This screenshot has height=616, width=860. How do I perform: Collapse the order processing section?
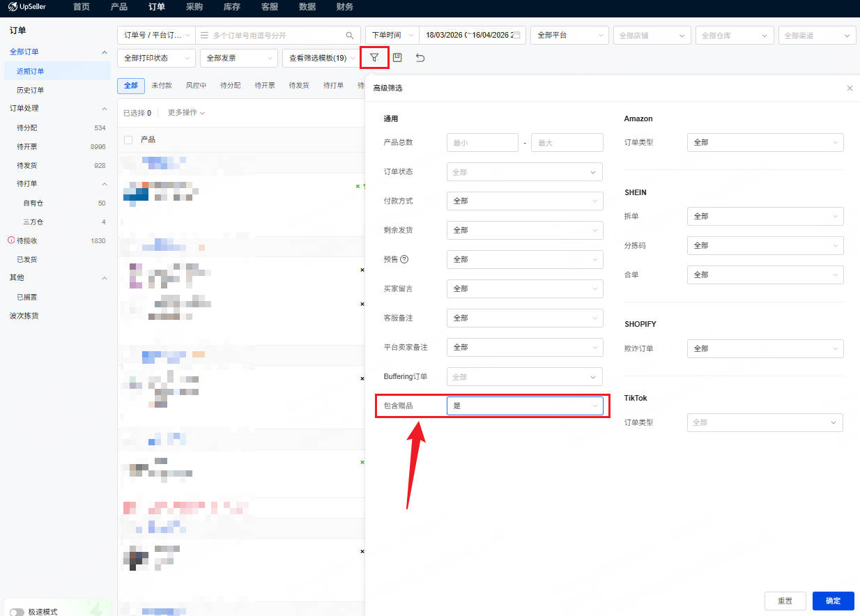coord(105,109)
